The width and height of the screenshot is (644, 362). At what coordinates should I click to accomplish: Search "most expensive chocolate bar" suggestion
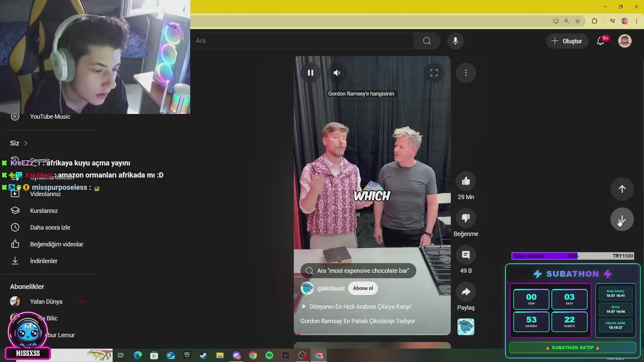[358, 270]
